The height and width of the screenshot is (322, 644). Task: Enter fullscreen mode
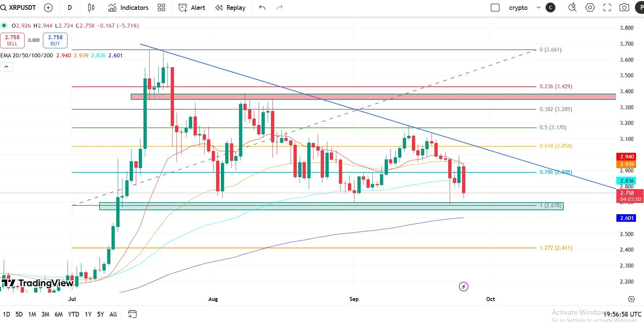point(607,8)
